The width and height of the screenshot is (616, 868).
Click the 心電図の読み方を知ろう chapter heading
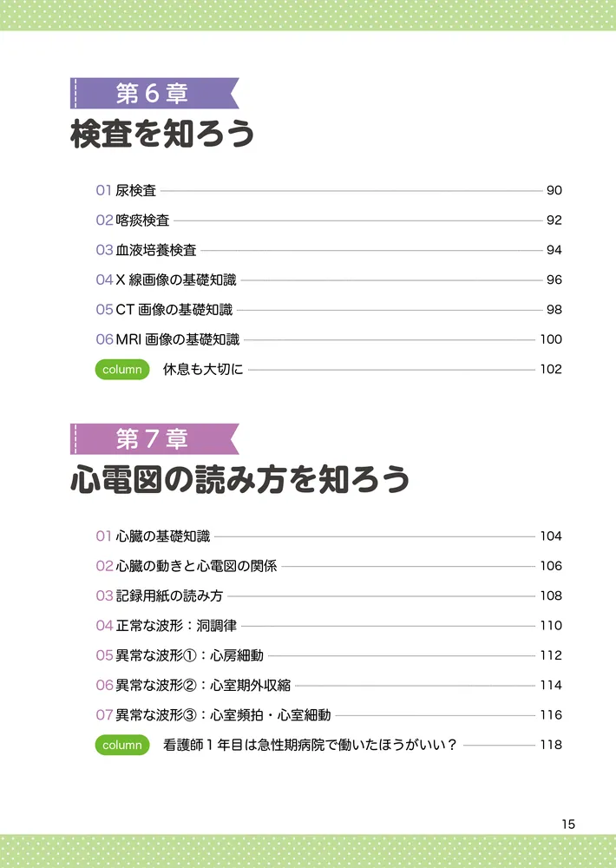[x=240, y=480]
